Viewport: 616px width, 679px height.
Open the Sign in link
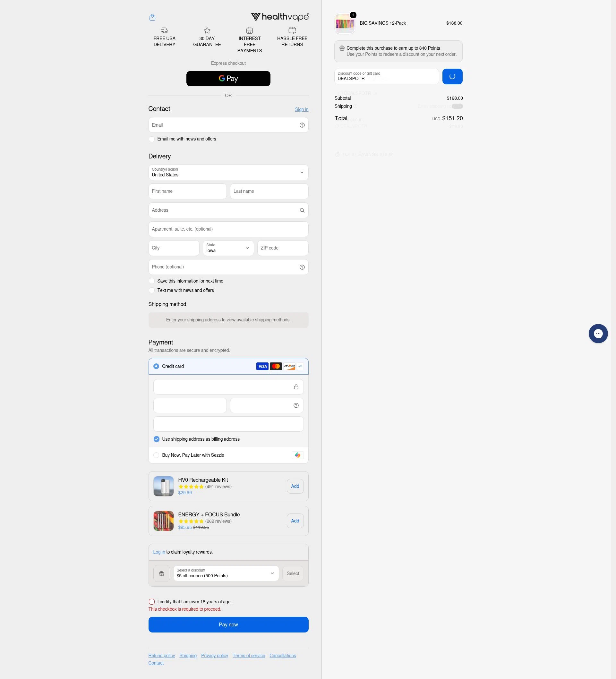point(302,109)
